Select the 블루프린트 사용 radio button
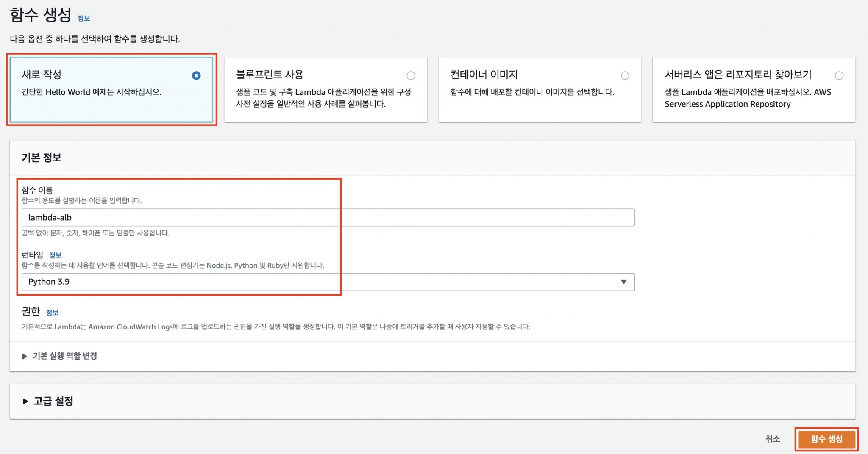868x454 pixels. 410,75
